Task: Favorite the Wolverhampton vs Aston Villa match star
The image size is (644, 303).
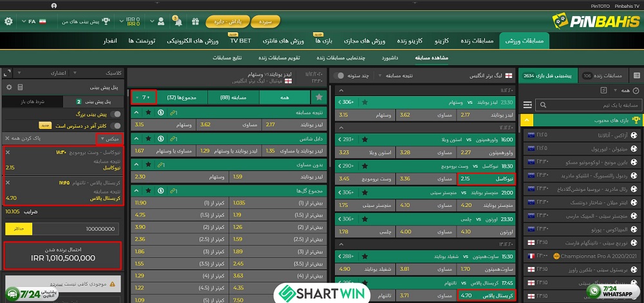Action: tap(365, 139)
